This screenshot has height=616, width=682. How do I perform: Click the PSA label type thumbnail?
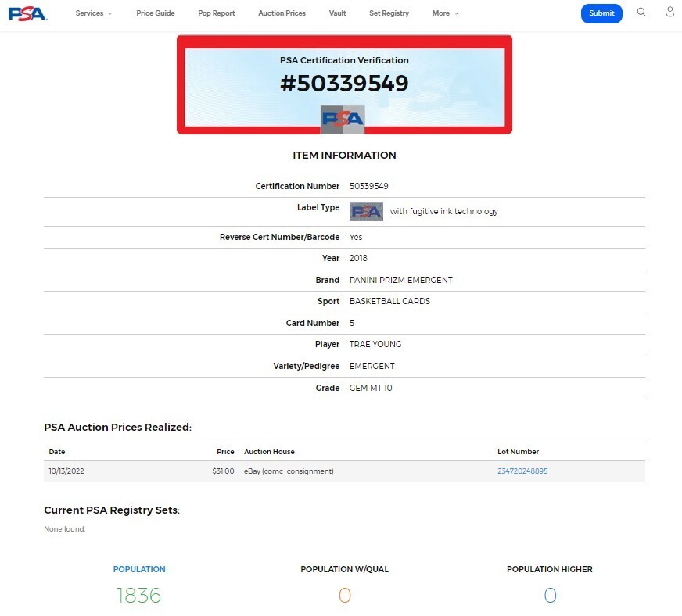click(x=366, y=212)
